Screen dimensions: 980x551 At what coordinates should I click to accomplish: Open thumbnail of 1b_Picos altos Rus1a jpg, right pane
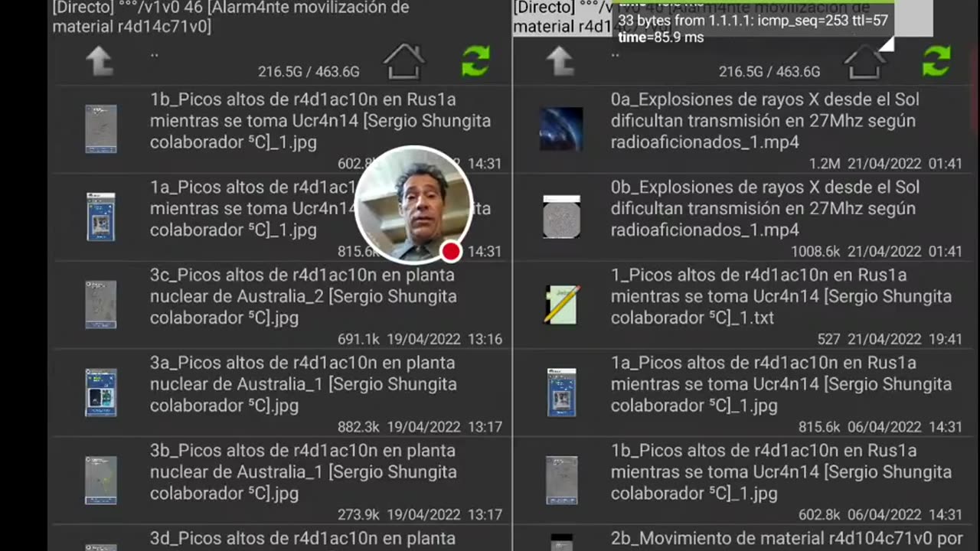(x=561, y=480)
